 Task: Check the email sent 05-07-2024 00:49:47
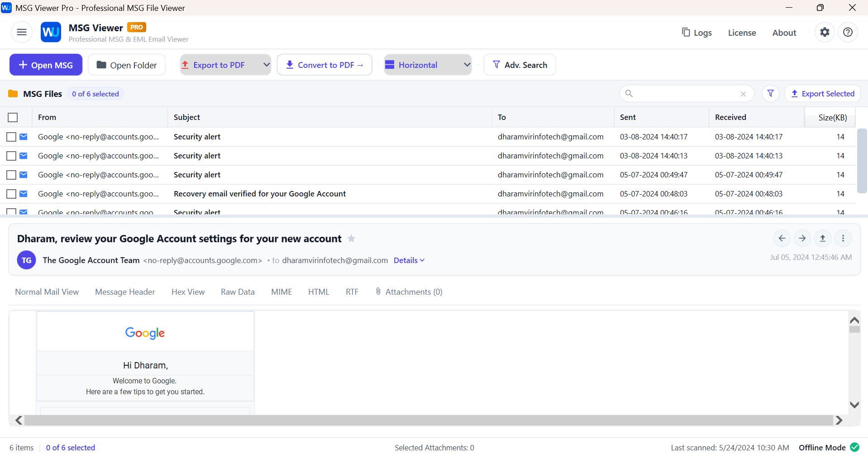(11, 175)
